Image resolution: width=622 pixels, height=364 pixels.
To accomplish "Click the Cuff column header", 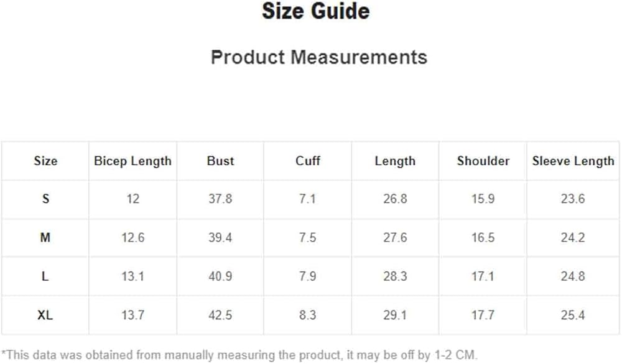I will pos(308,161).
